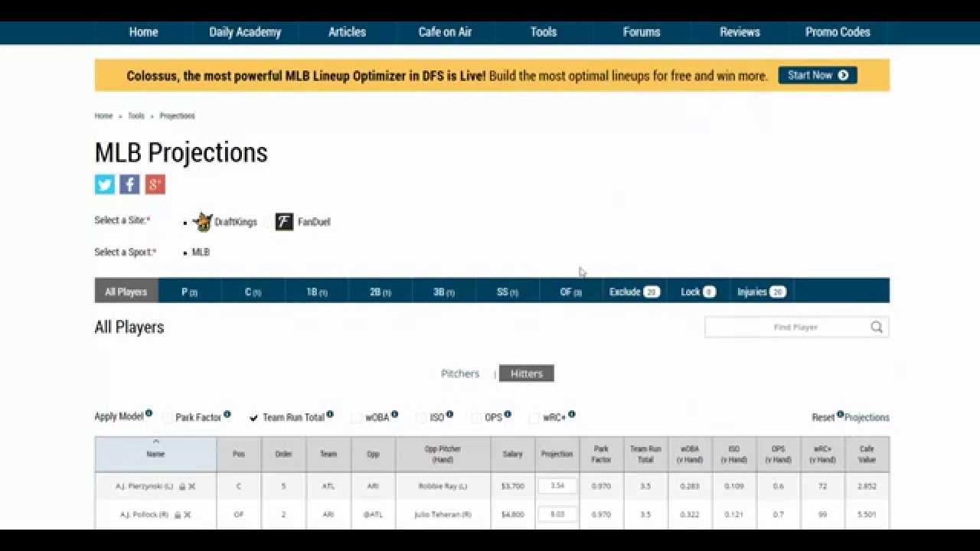Share page via Twitter icon
Image resolution: width=980 pixels, height=551 pixels.
pyautogui.click(x=105, y=184)
